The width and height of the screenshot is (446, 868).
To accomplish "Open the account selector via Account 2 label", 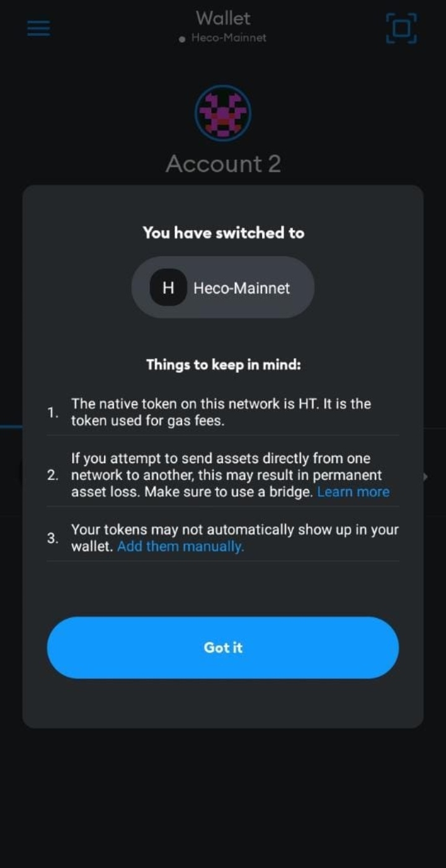I will (x=223, y=163).
